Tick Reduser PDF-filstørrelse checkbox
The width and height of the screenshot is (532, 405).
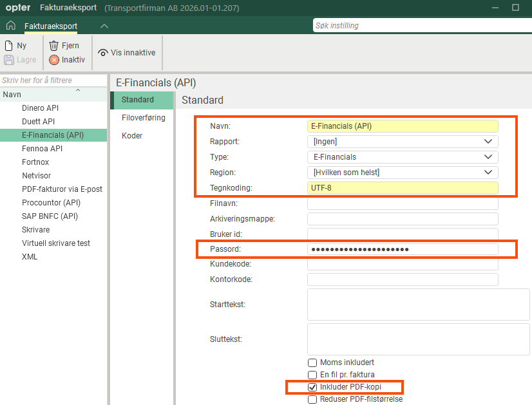tap(312, 399)
